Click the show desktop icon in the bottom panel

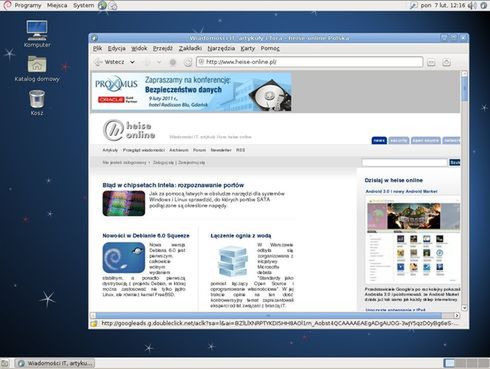tap(5, 363)
